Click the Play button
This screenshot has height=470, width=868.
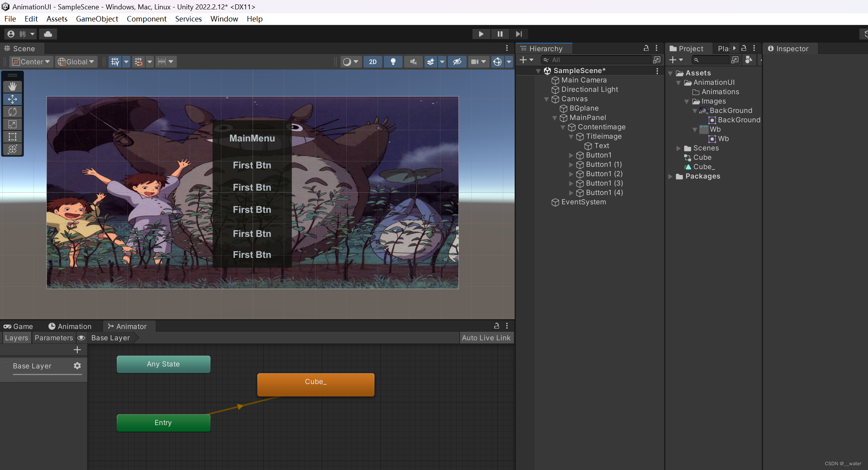tap(481, 34)
